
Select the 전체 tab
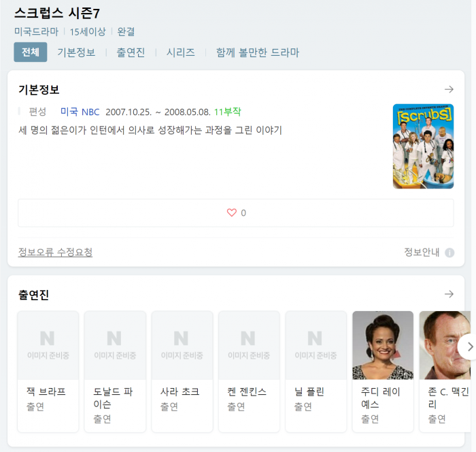pyautogui.click(x=31, y=52)
